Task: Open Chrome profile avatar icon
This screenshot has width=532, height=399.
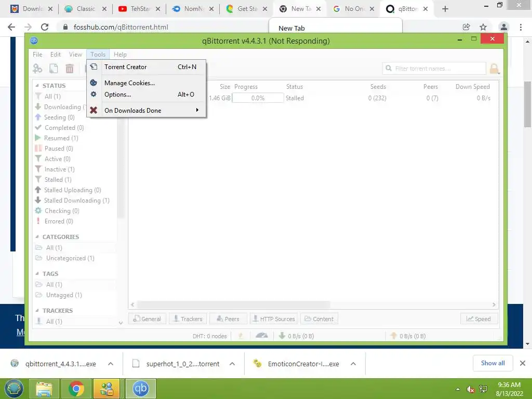Action: tap(504, 27)
